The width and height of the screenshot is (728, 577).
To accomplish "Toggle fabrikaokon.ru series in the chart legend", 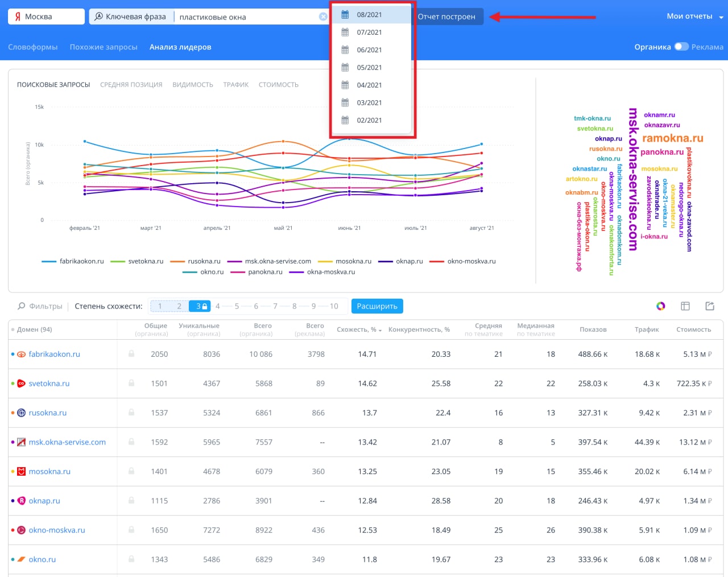I will pyautogui.click(x=73, y=261).
